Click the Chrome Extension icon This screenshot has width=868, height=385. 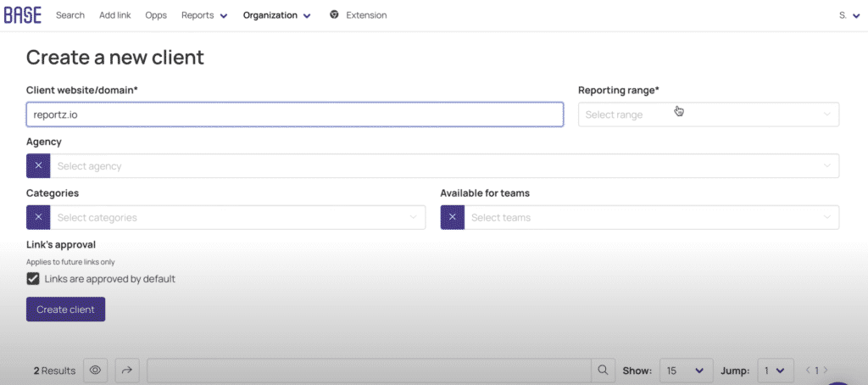(335, 15)
